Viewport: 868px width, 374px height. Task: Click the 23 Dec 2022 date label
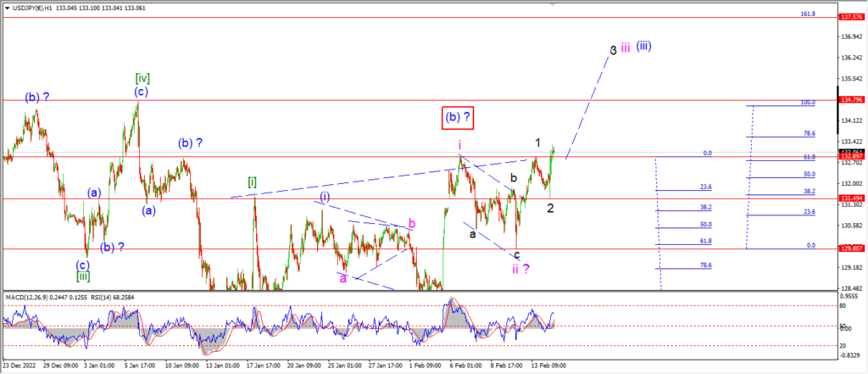[x=19, y=366]
